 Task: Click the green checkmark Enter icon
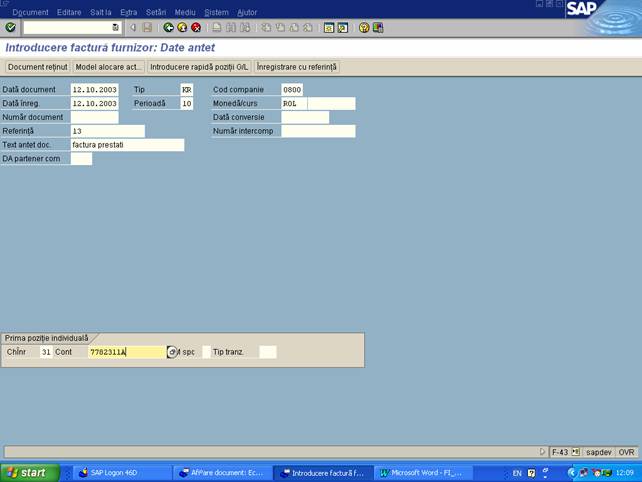point(10,28)
